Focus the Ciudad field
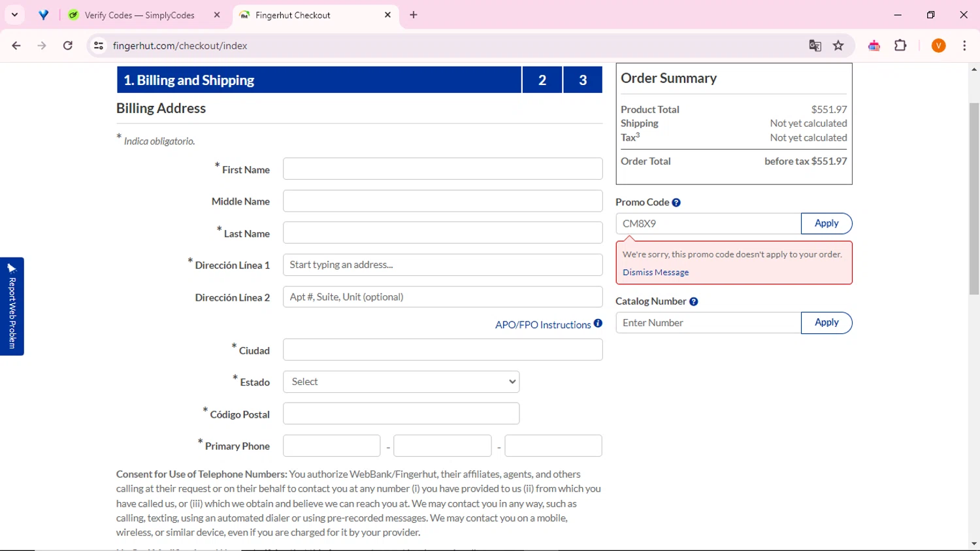 [442, 350]
